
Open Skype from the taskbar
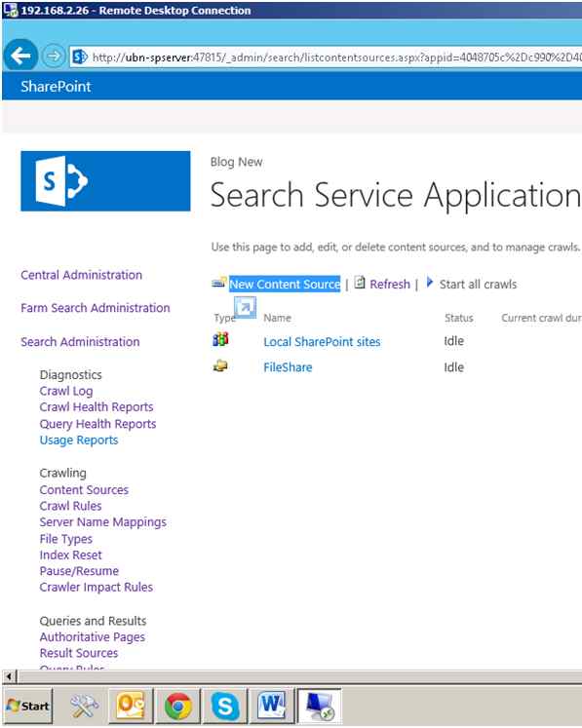pos(225,707)
